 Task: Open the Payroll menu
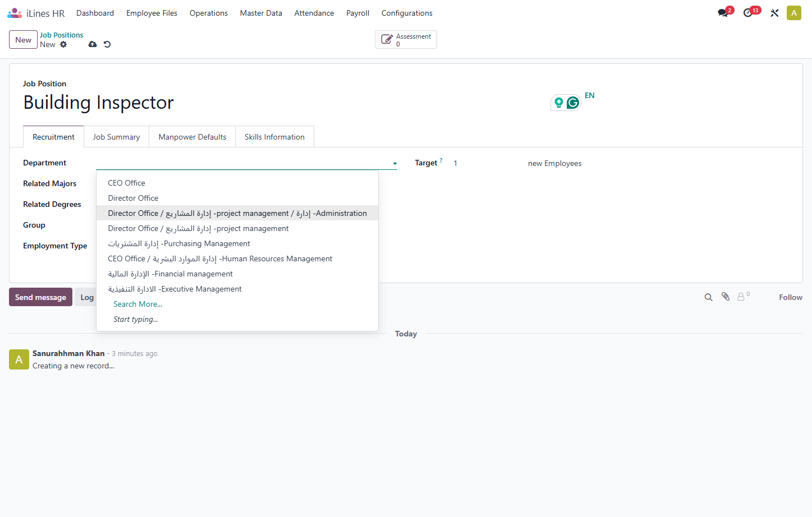pos(357,13)
